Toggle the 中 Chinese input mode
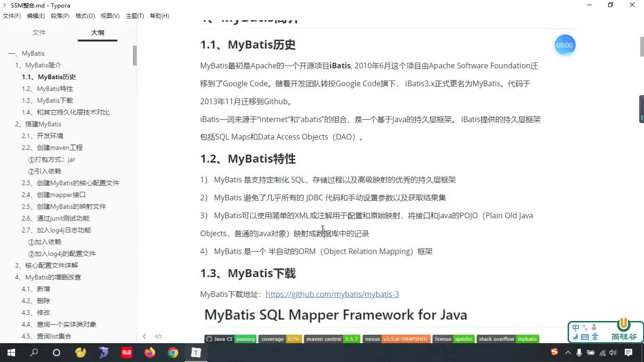The height and width of the screenshot is (362, 644). (x=576, y=328)
